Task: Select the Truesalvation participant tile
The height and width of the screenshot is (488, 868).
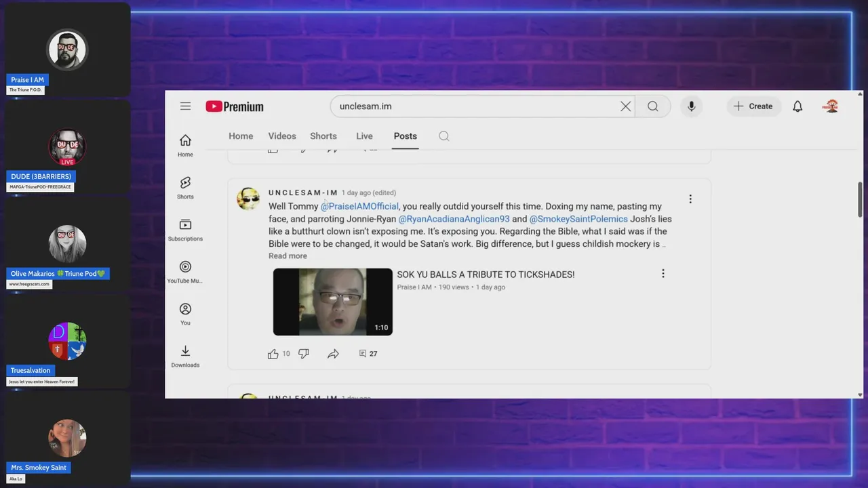Action: tap(67, 341)
